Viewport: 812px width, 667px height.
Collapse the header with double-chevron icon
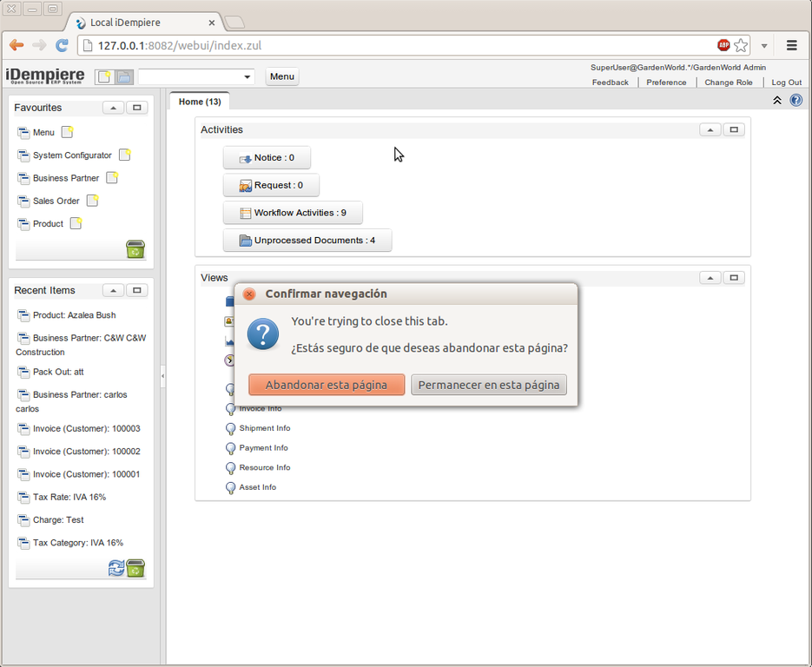click(x=777, y=101)
